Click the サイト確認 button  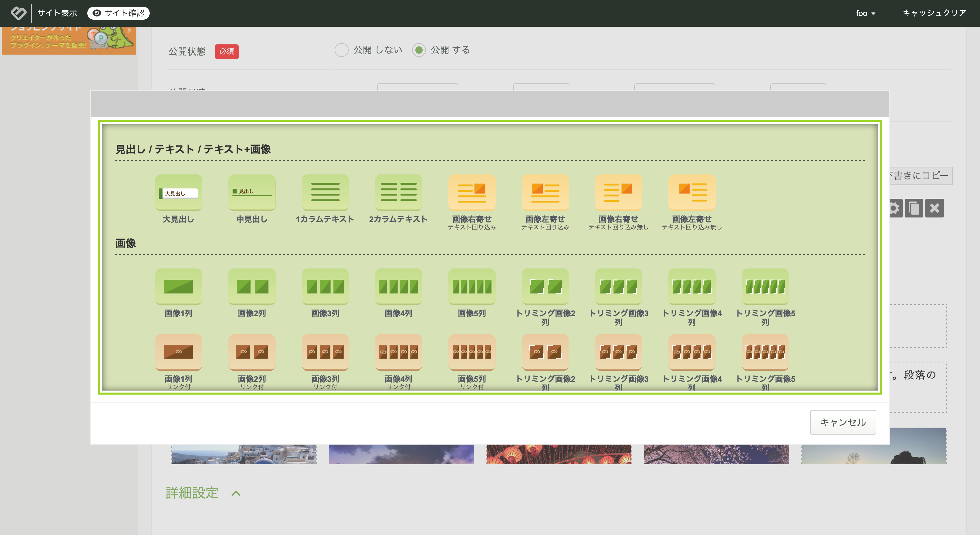click(x=118, y=13)
